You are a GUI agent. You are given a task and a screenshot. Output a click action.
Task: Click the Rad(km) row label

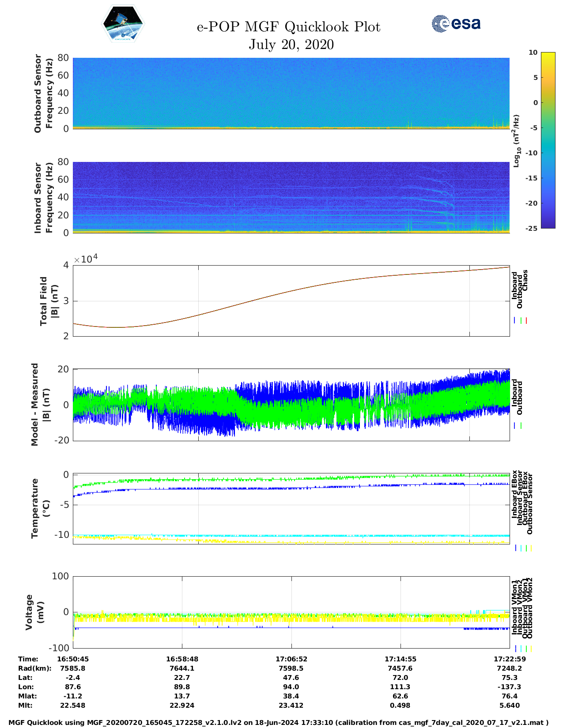point(34,668)
